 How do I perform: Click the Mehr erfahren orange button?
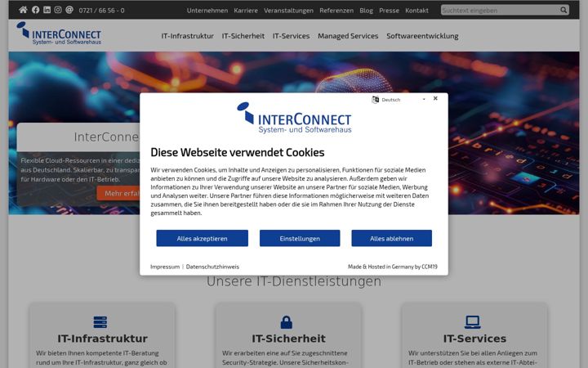click(119, 193)
